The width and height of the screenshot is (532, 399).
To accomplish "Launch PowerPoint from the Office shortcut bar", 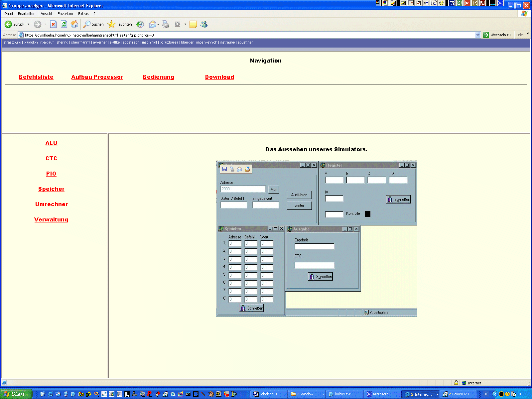I will point(467,3).
